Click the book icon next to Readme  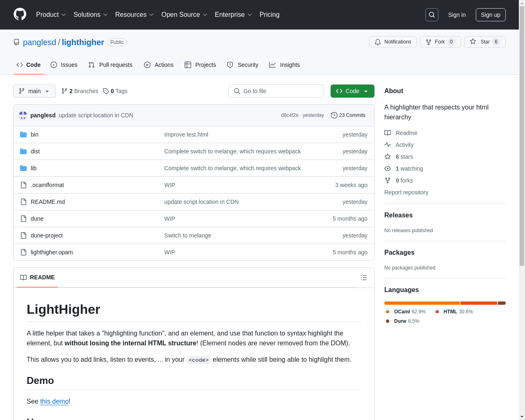pyautogui.click(x=388, y=133)
